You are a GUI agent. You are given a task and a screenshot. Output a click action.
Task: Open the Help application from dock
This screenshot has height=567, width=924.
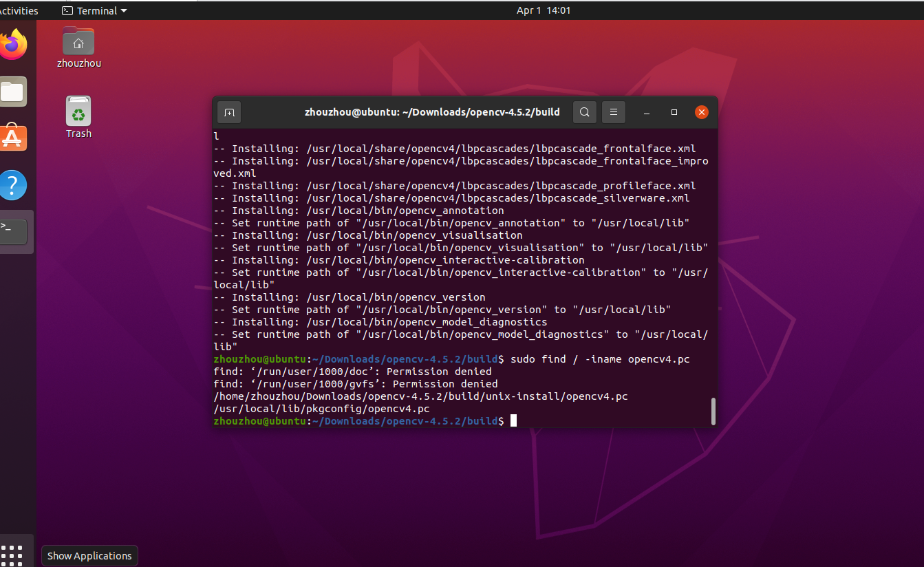[14, 184]
